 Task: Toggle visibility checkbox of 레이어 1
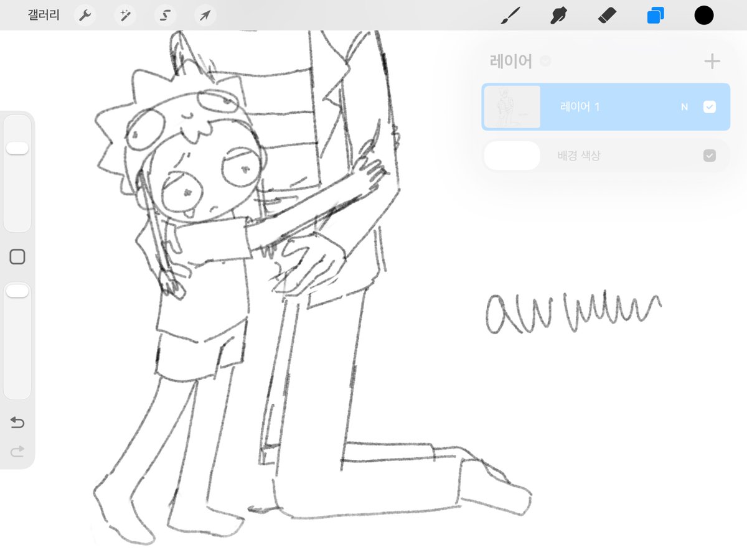[x=710, y=107]
